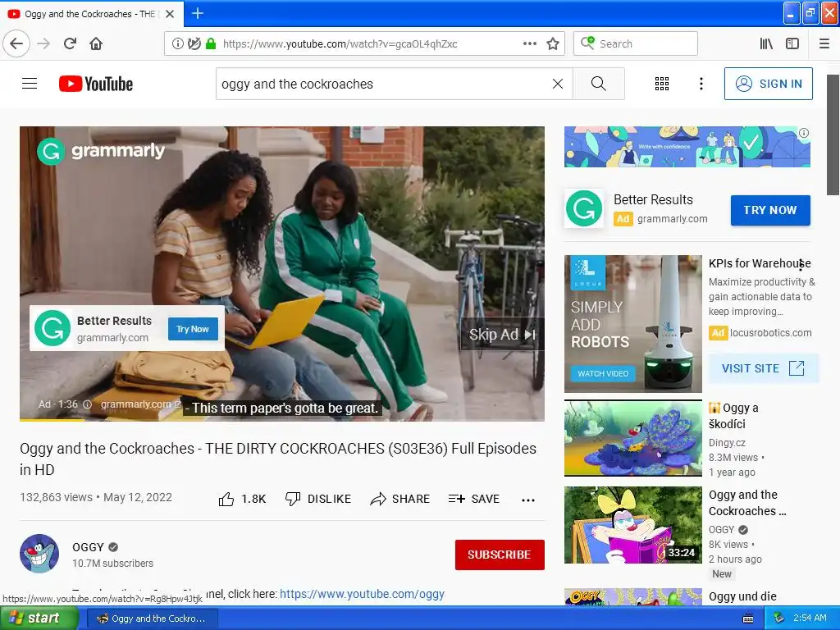840x630 pixels.
Task: Open Firefox application menu
Action: pyautogui.click(x=824, y=43)
